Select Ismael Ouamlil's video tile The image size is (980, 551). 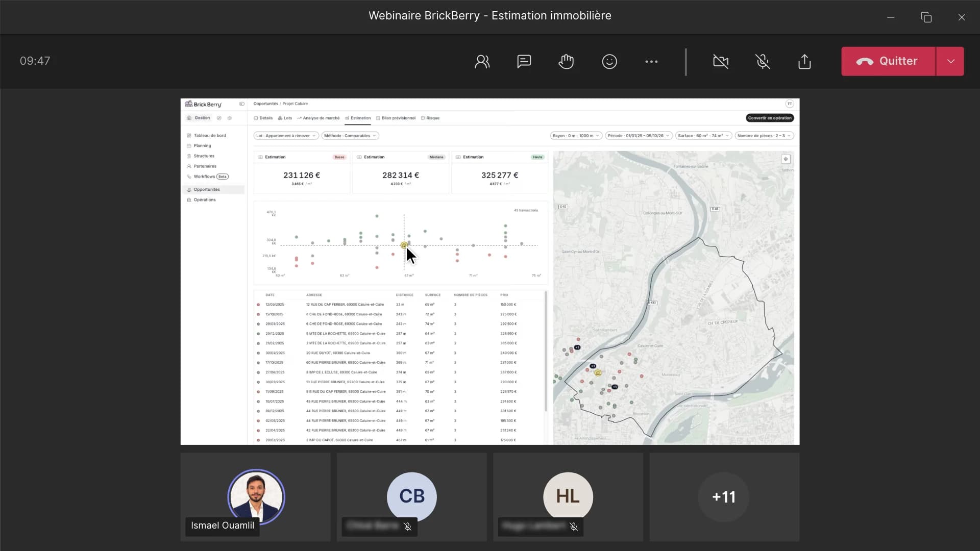[x=256, y=497]
